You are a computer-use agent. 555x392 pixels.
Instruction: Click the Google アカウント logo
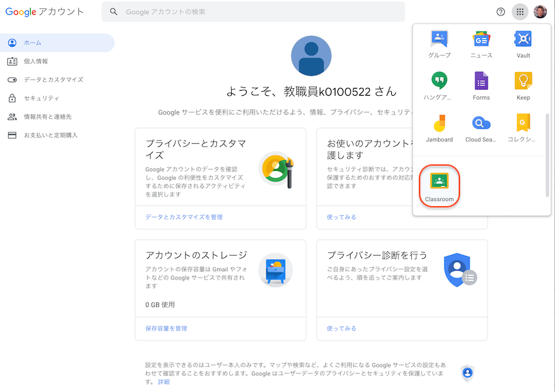[44, 12]
